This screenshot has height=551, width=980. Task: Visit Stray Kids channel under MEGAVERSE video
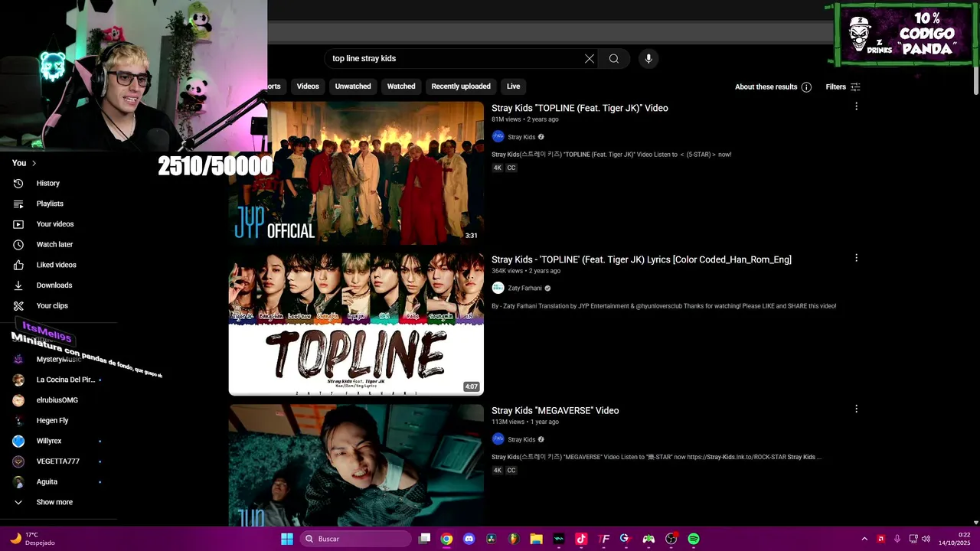[521, 440]
